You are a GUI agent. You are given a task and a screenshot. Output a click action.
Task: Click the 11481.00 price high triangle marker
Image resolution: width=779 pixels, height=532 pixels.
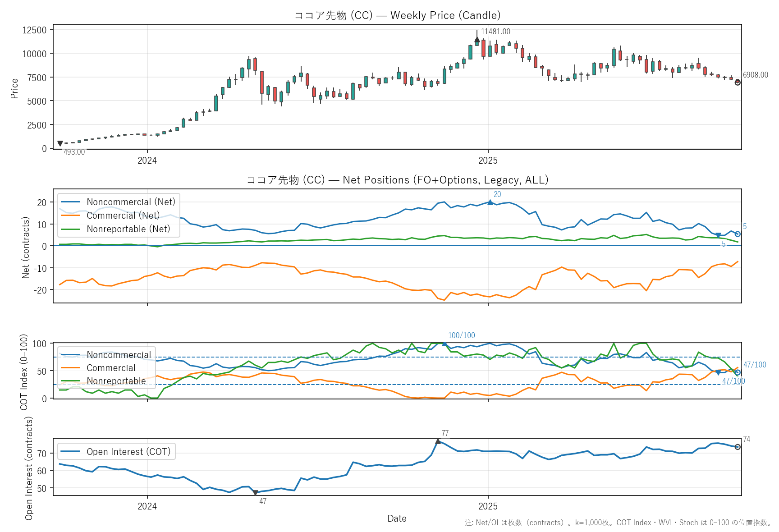pyautogui.click(x=477, y=40)
